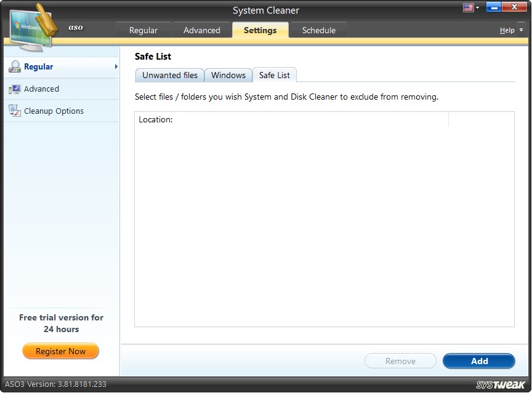Switch to the Windows tab

228,75
